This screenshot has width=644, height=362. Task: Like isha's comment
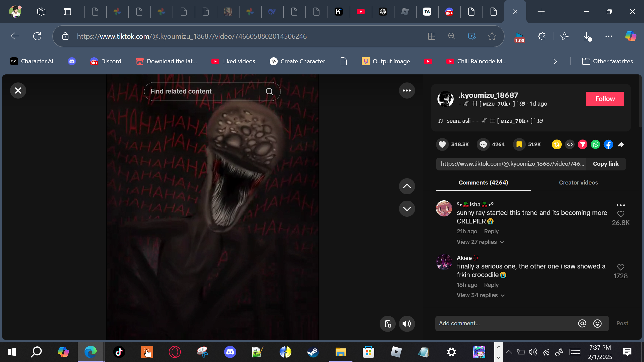[x=621, y=214]
